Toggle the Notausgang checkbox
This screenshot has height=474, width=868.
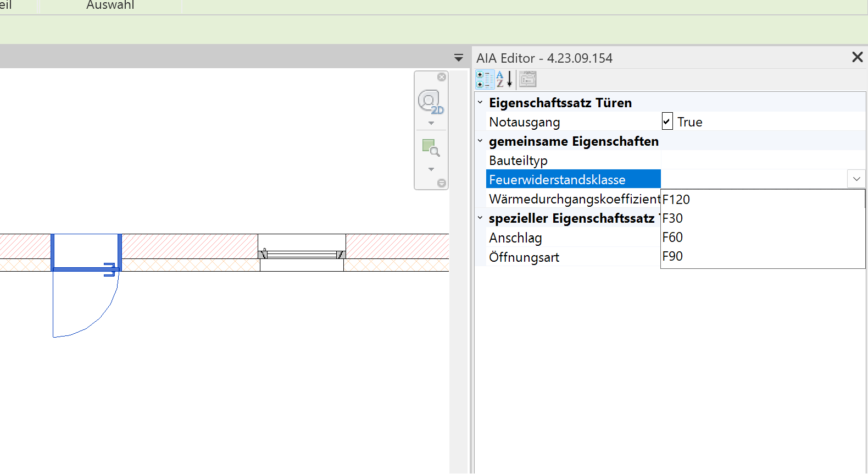[x=667, y=122]
